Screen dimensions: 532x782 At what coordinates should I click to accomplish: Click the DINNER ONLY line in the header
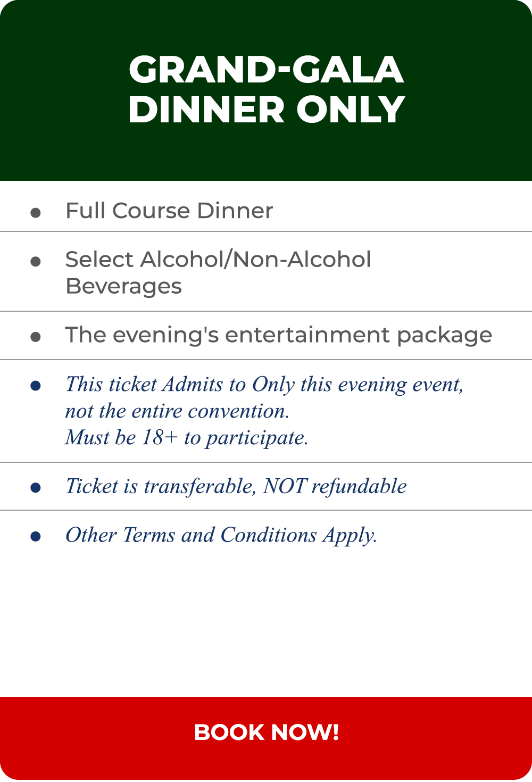pyautogui.click(x=267, y=110)
